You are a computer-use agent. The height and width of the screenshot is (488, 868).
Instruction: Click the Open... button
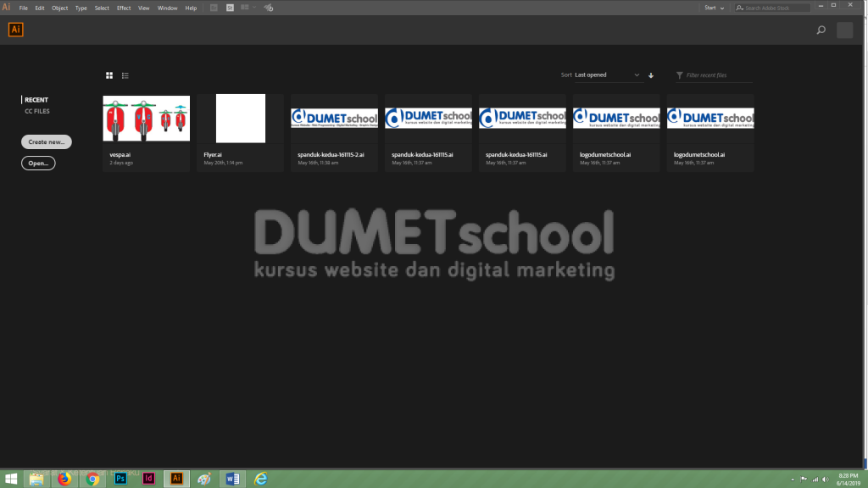pyautogui.click(x=38, y=164)
